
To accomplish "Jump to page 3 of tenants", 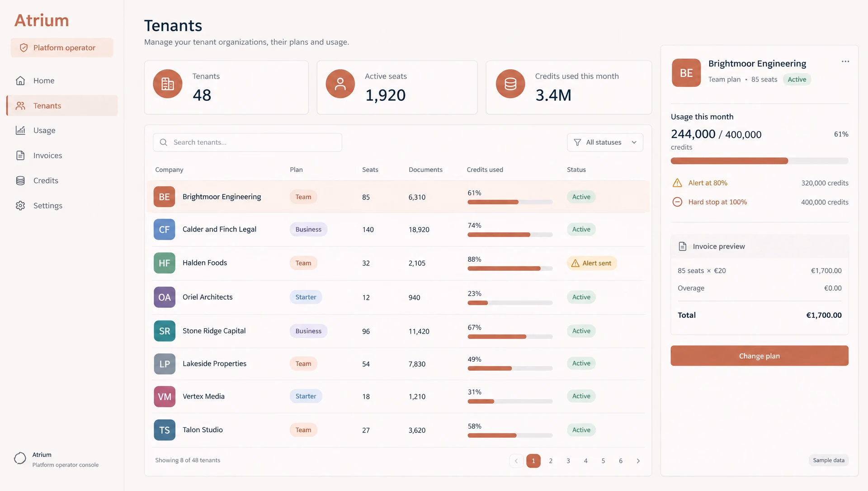I will click(568, 461).
